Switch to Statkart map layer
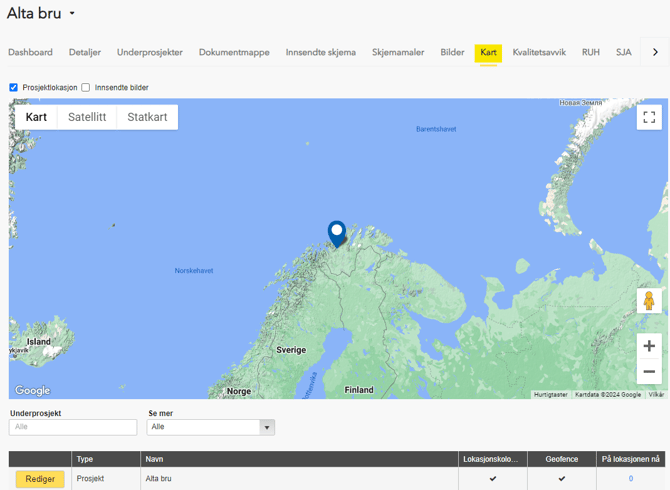This screenshot has height=490, width=670. coord(147,117)
